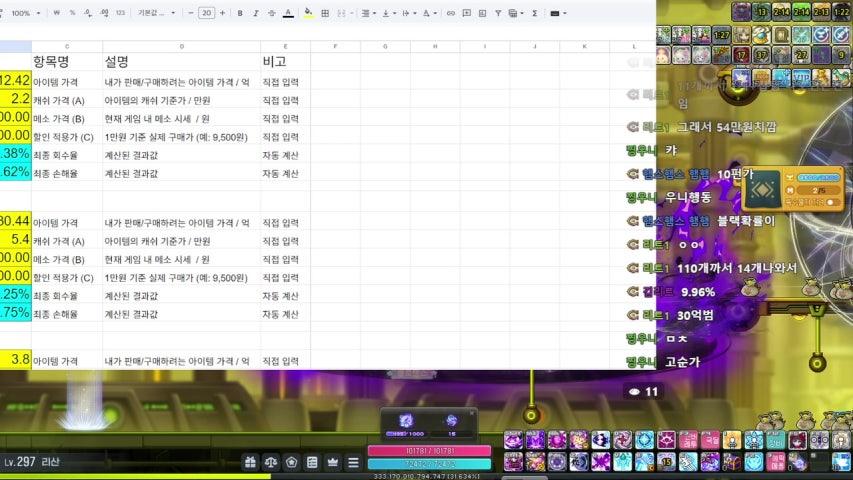Click the cyan MP bar
Screen dimensions: 853x480
429,464
